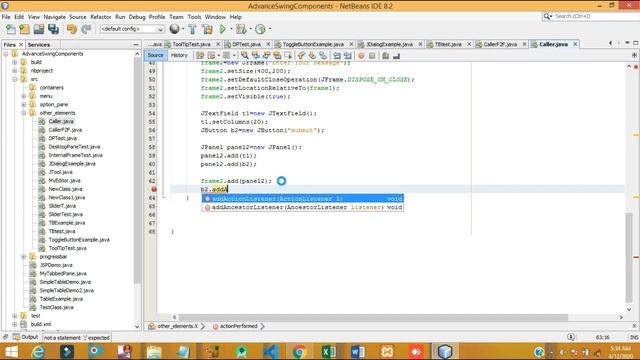Click other_elements breadcrumb
The width and height of the screenshot is (640, 360).
pyautogui.click(x=178, y=326)
